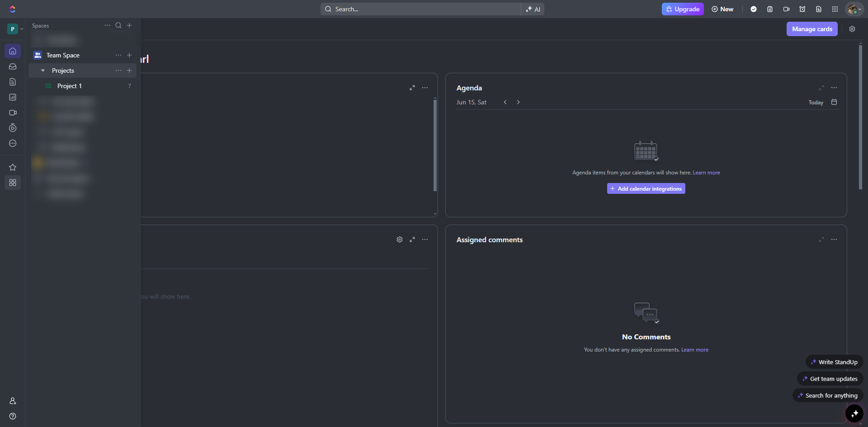Open the Inbox icon in the left sidebar
This screenshot has height=427, width=868.
[13, 66]
